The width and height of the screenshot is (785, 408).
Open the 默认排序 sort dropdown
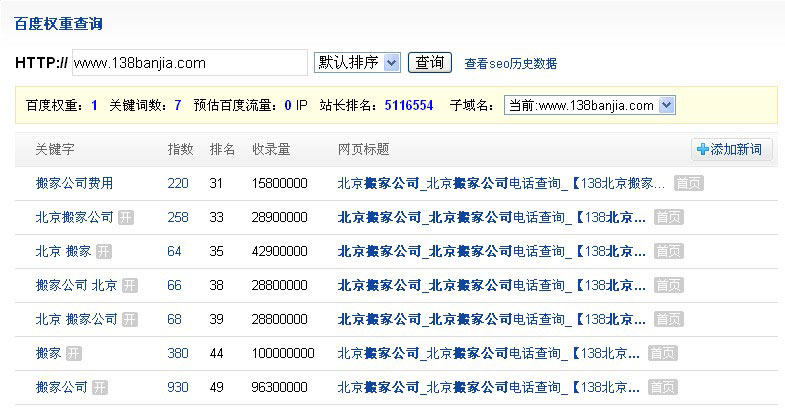click(357, 63)
